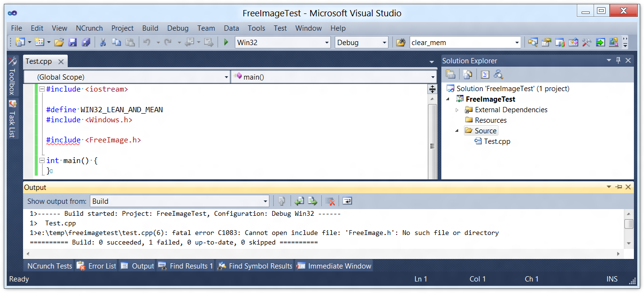Open the Properties Window toolbar icon

pyautogui.click(x=546, y=42)
